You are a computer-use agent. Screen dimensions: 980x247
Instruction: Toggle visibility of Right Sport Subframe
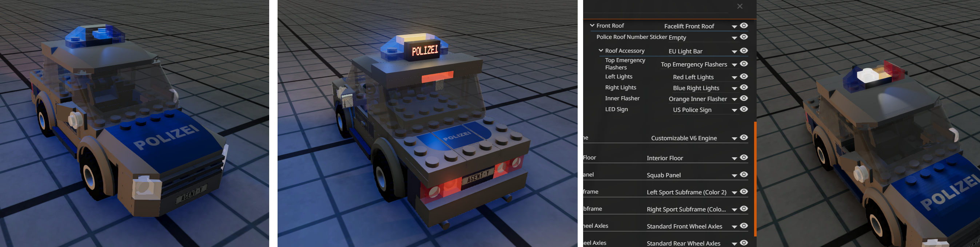[x=744, y=208]
